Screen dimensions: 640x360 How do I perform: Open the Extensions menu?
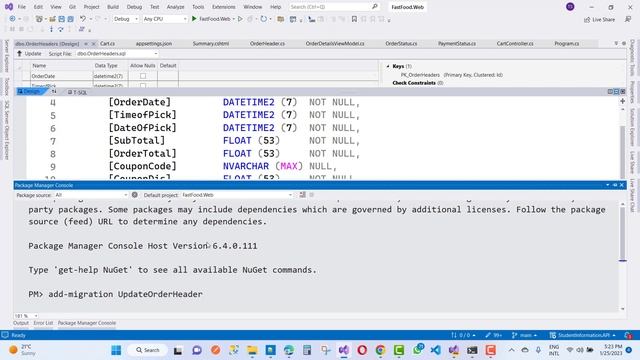pos(224,7)
